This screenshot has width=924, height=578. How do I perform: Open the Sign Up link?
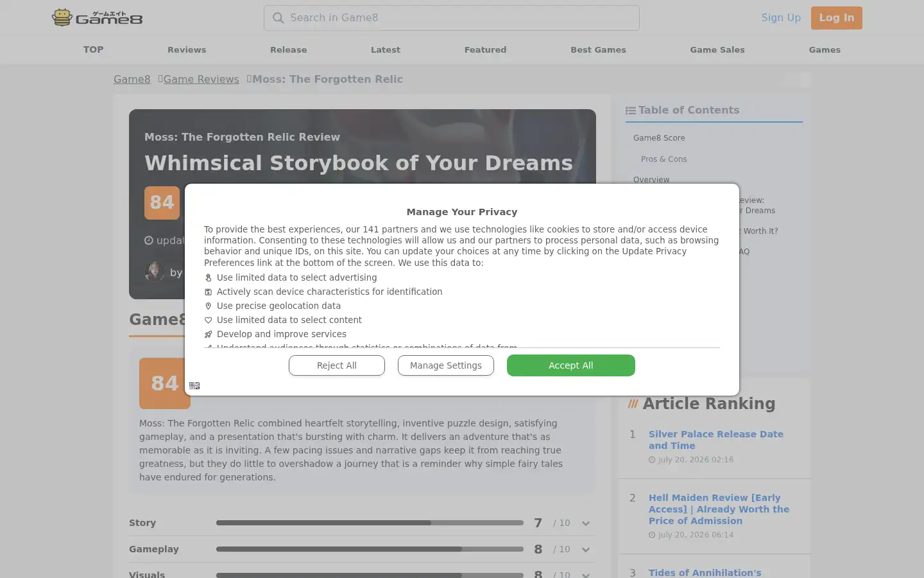(781, 18)
